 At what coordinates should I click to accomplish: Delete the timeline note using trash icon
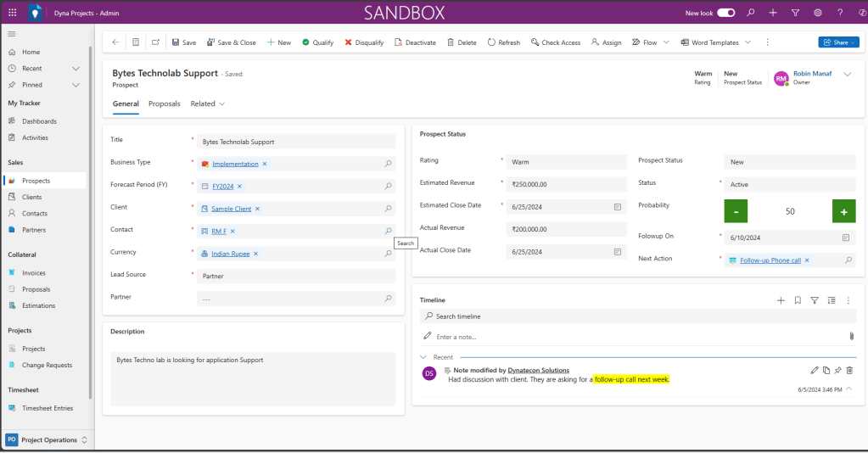click(x=850, y=370)
